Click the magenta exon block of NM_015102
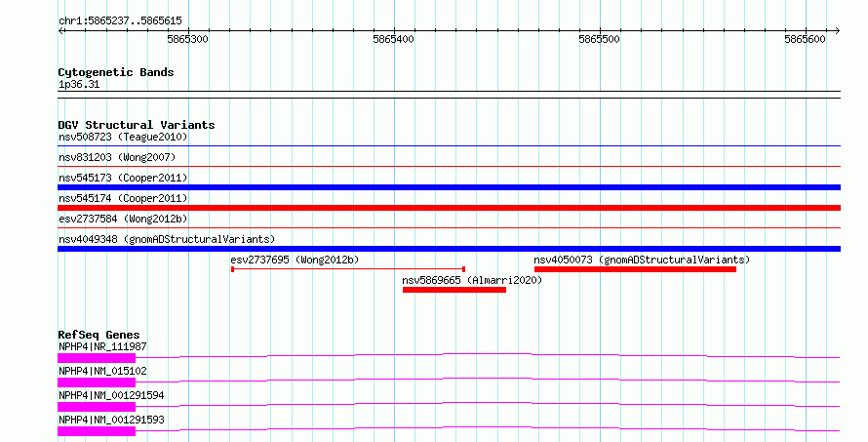The image size is (868, 442). pos(97,382)
